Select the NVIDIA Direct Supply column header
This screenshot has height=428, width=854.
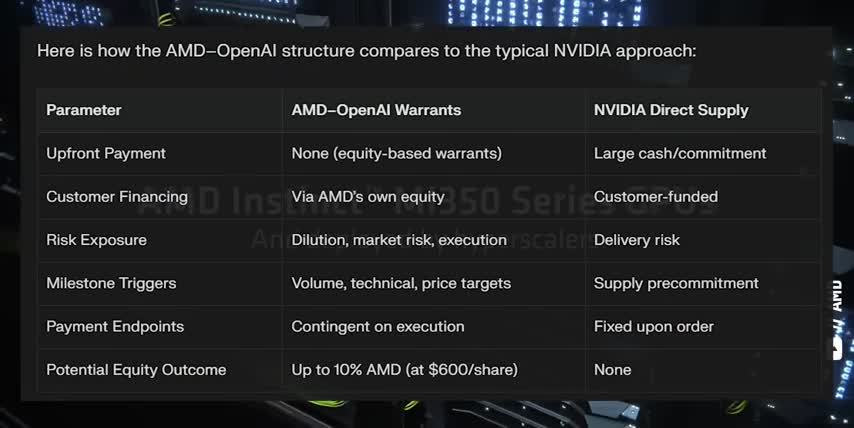[671, 110]
